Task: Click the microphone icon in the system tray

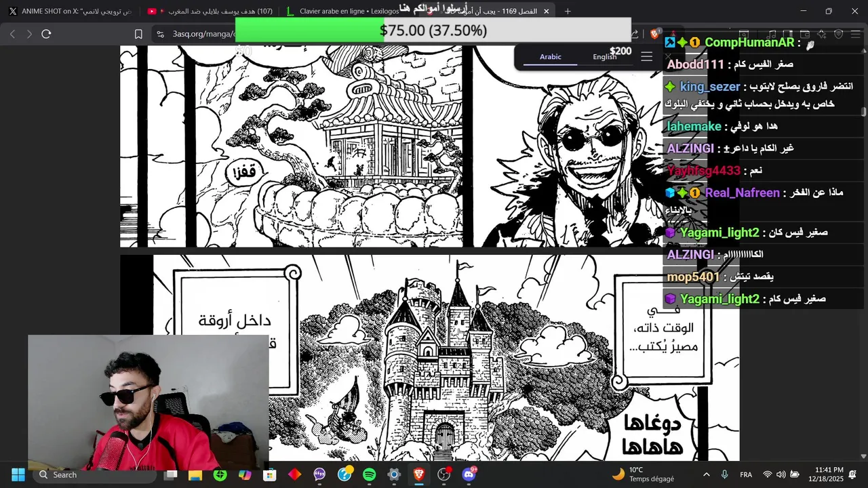Action: [725, 474]
